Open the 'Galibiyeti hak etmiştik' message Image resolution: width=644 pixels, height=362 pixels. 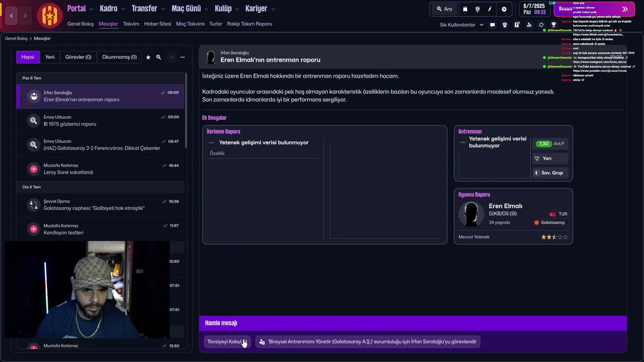click(101, 205)
